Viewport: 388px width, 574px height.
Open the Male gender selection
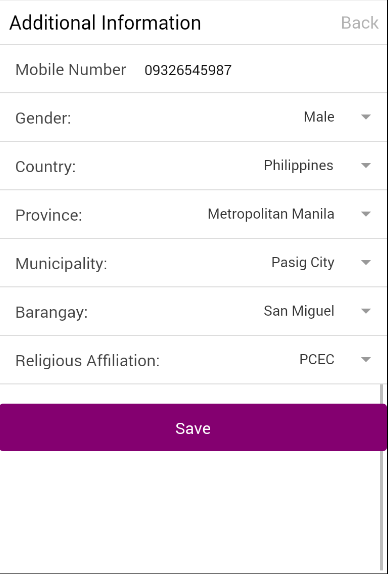319,117
